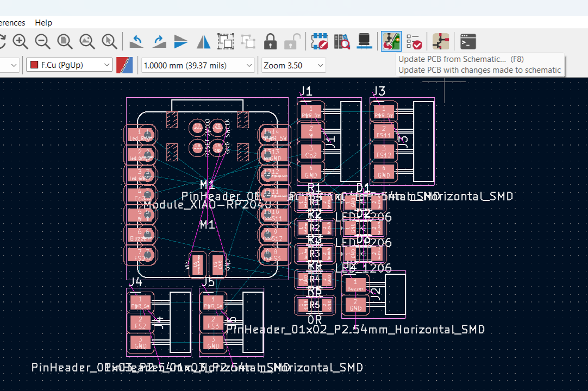
Task: Lock the selected items with the padlock icon
Action: coord(271,41)
